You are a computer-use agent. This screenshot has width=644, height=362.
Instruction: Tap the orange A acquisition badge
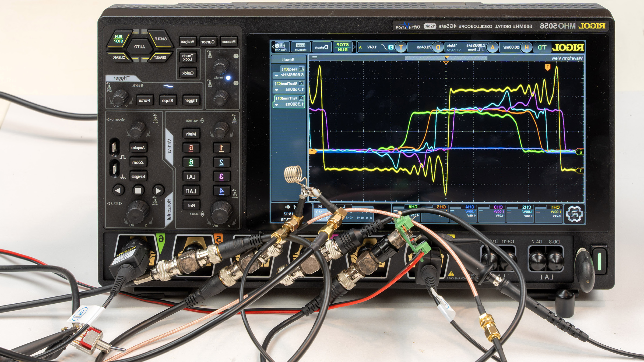click(492, 47)
